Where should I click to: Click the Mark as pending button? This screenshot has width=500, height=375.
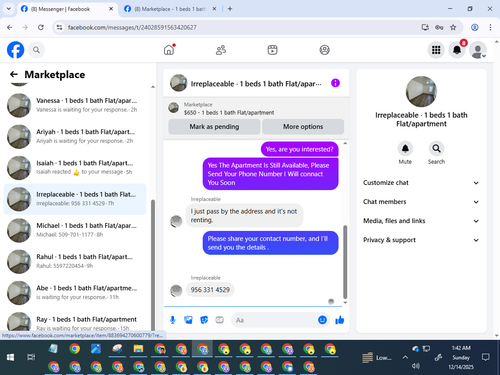point(214,127)
